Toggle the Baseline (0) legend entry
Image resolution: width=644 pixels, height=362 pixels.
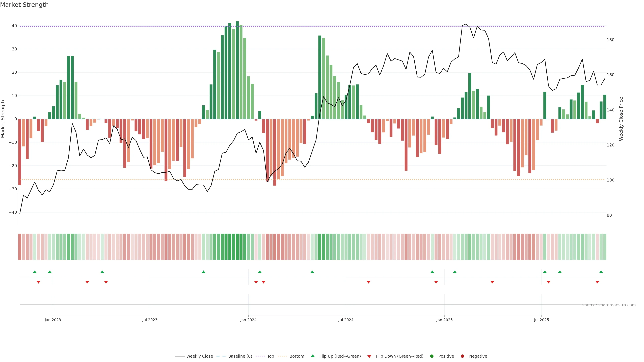coord(240,356)
